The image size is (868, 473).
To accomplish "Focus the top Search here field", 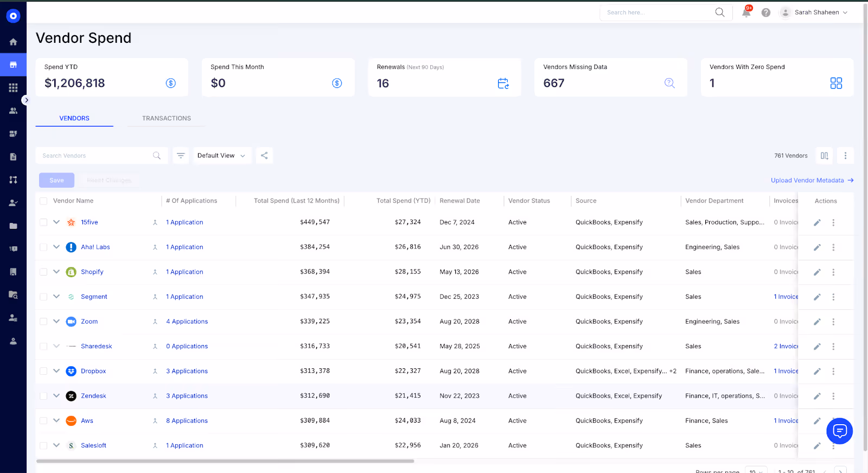I will coord(666,12).
